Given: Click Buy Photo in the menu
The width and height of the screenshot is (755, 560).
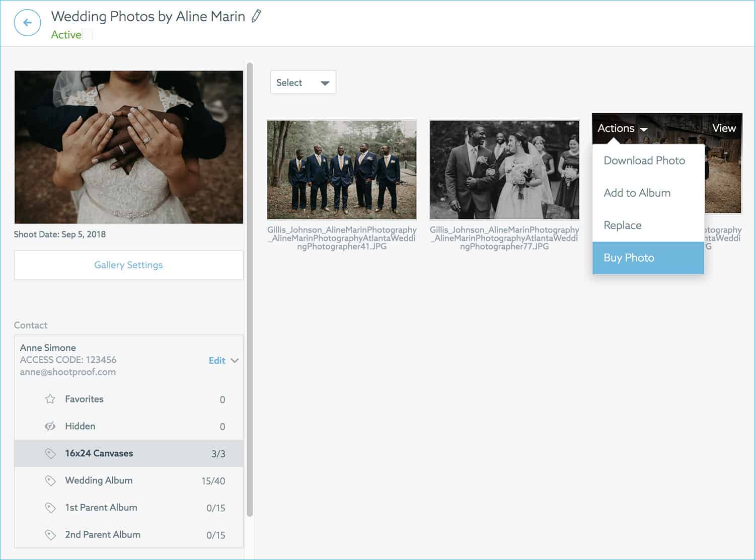Looking at the screenshot, I should (629, 258).
